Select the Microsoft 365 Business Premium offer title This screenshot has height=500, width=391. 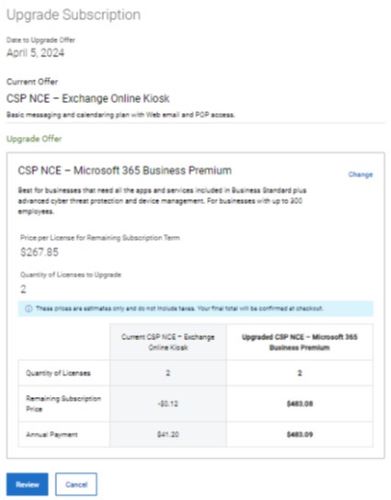coord(125,170)
